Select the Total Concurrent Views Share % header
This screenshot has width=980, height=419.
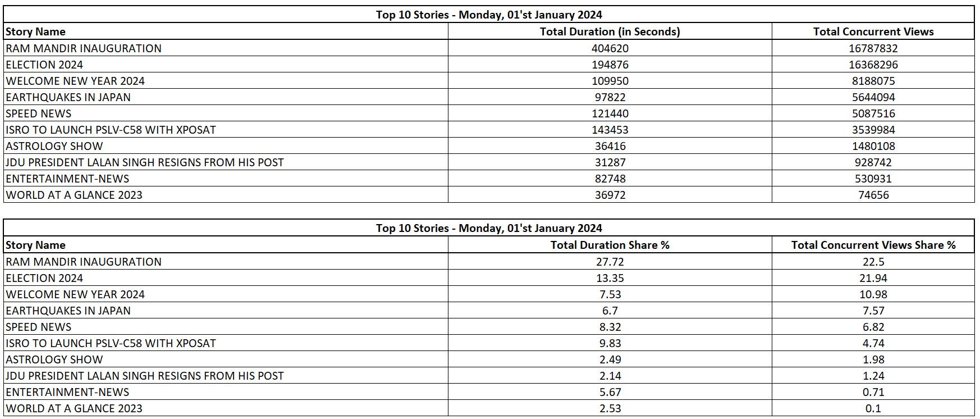coord(873,245)
